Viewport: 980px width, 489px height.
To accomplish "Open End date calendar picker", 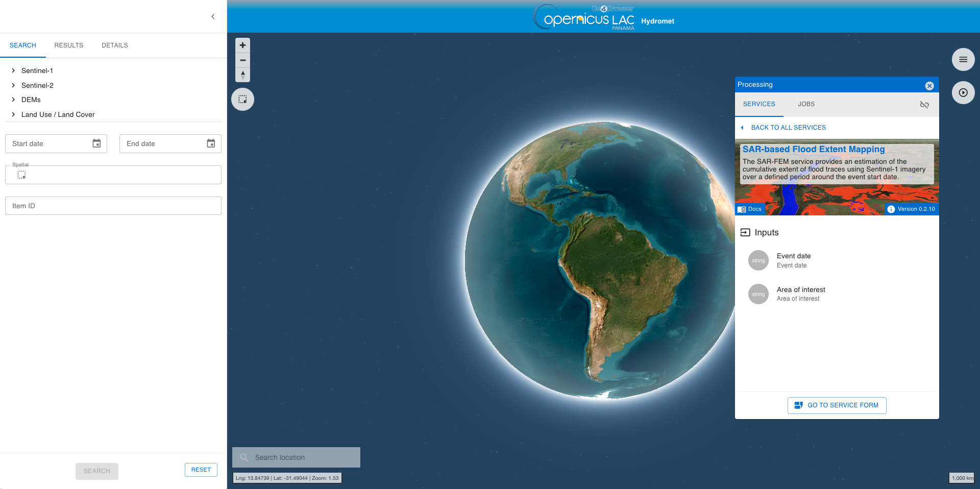I will coord(211,143).
